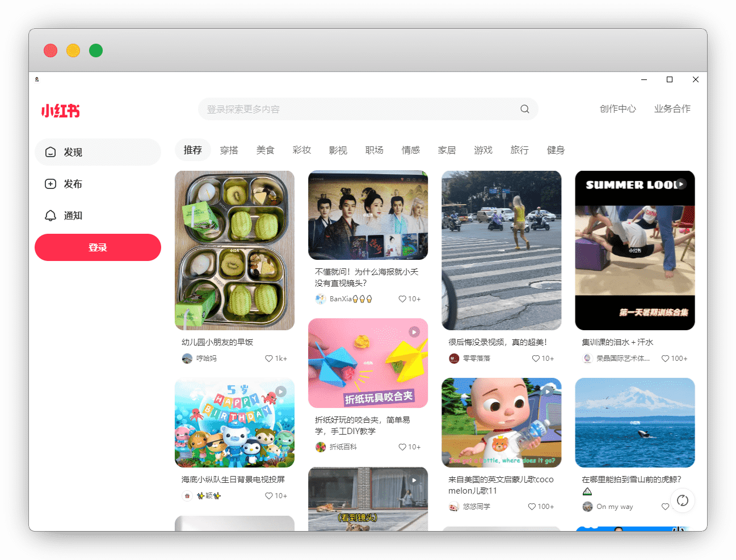Viewport: 736px width, 560px height.
Task: Open the killer whale snow mountain thumbnail
Action: [634, 423]
